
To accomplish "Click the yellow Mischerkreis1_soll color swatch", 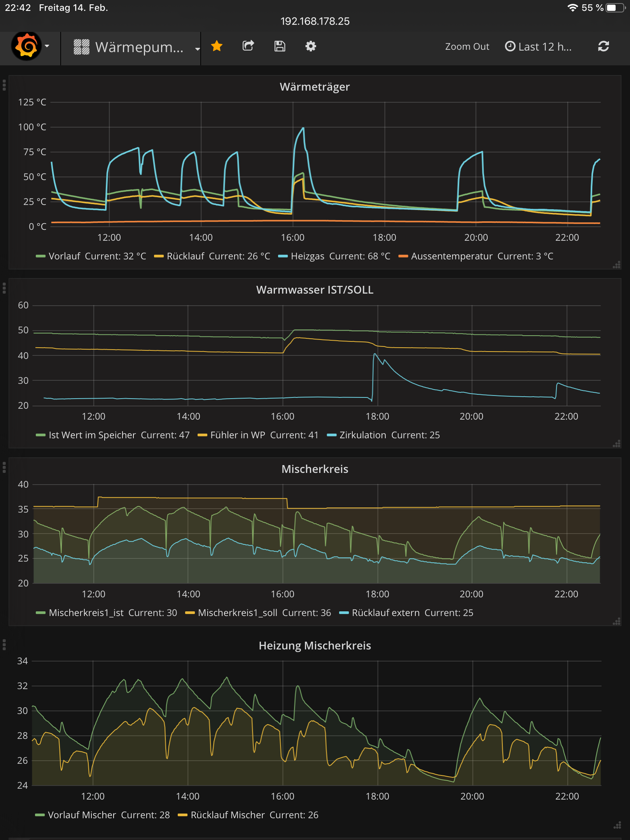I will [x=190, y=612].
